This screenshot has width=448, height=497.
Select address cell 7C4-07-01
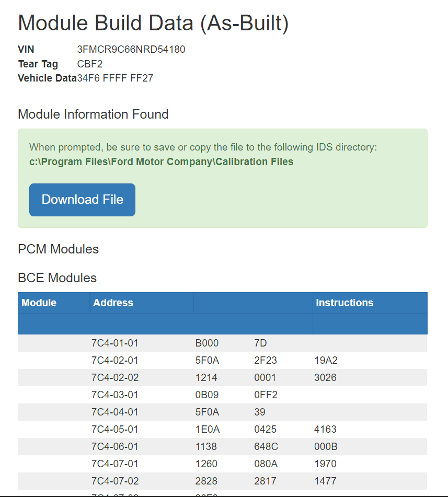click(x=115, y=464)
